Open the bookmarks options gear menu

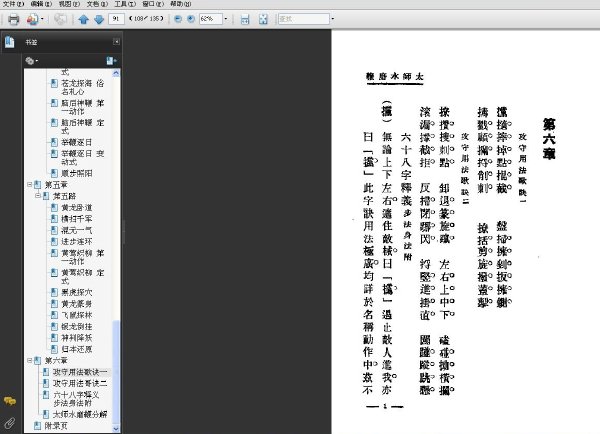coord(31,61)
